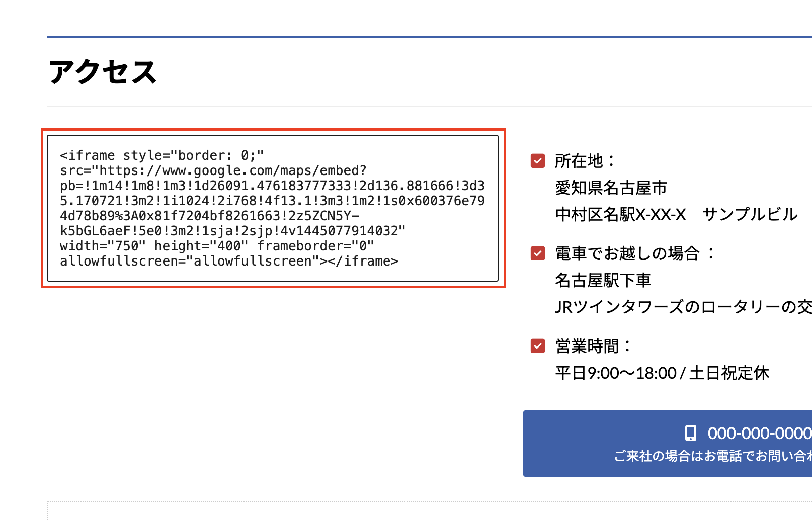Click the google.com/maps/embed URL line in code
Image resolution: width=812 pixels, height=521 pixels.
point(213,170)
